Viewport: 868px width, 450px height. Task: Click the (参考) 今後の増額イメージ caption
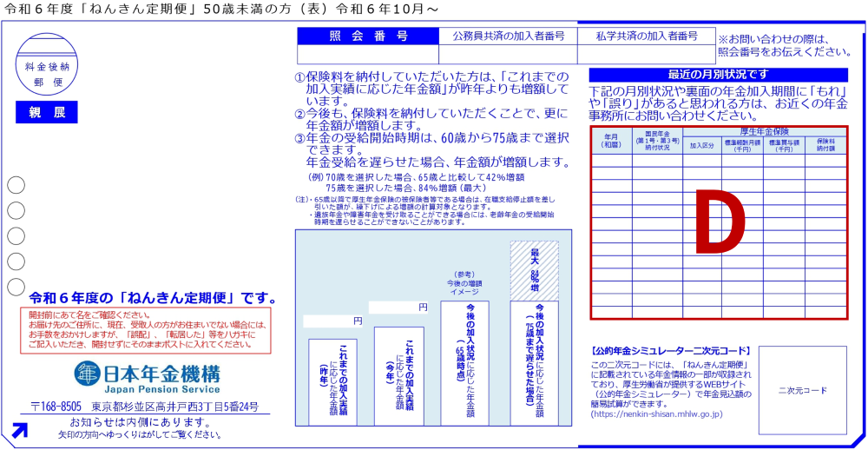click(464, 282)
